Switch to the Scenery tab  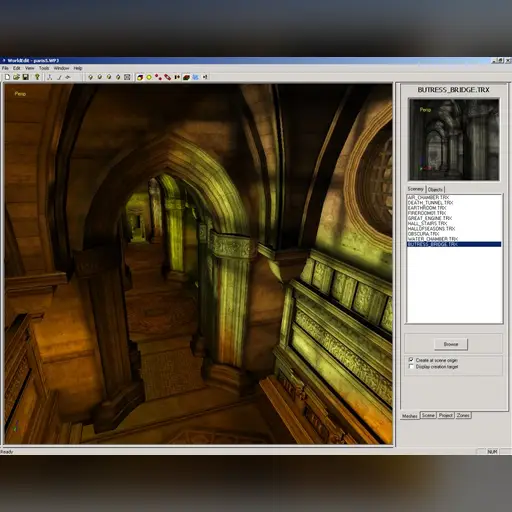(x=416, y=189)
